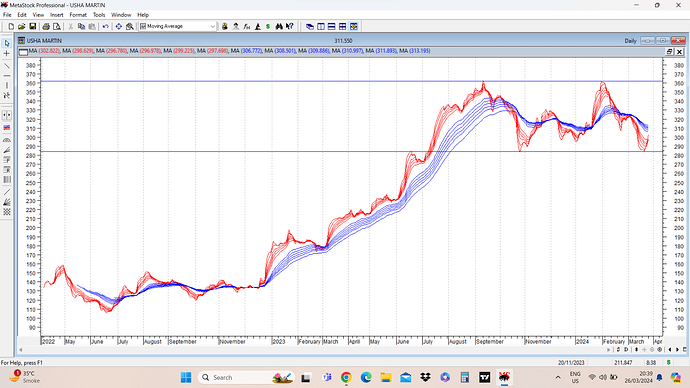Image resolution: width=690 pixels, height=388 pixels.
Task: Step chart forward with black right arrow
Action: coord(678,350)
